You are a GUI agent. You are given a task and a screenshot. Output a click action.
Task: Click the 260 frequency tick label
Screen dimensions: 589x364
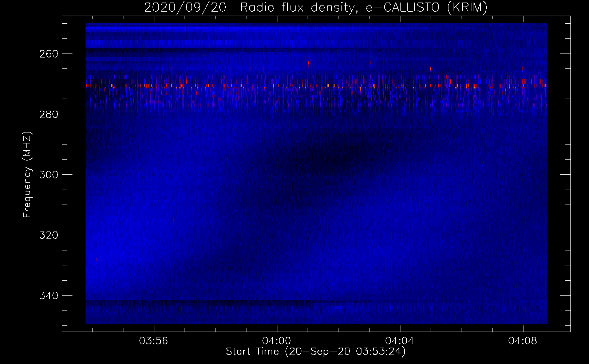tap(48, 54)
